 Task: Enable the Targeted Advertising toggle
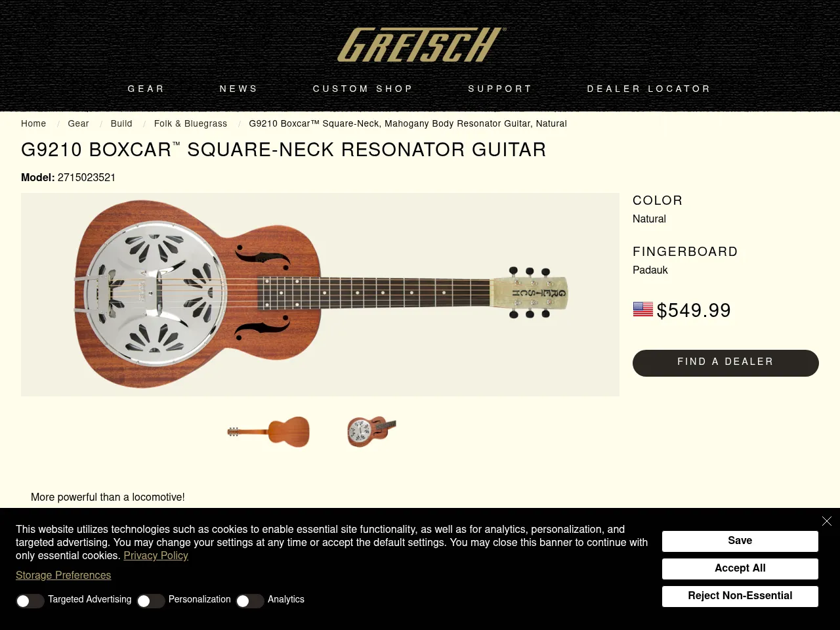point(30,600)
